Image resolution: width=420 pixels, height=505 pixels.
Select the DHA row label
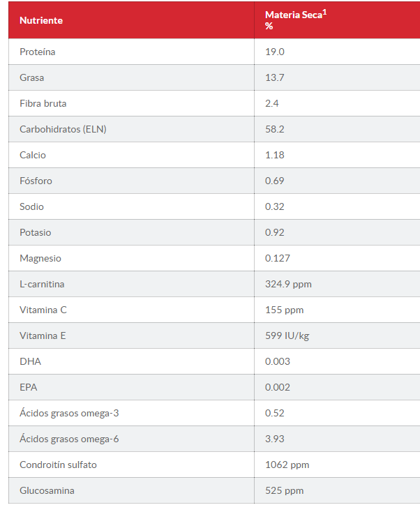pos(30,361)
